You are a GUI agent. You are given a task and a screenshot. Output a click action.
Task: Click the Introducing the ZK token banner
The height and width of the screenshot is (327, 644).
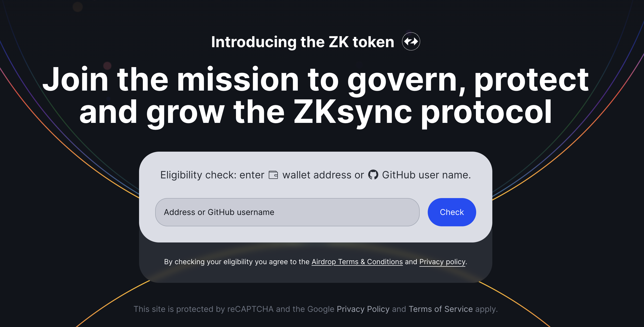tap(302, 42)
